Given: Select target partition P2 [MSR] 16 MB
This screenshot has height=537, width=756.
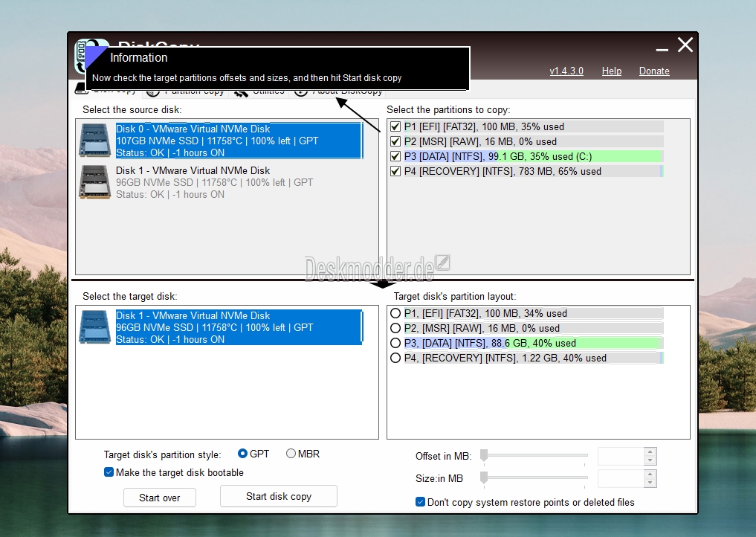Looking at the screenshot, I should point(395,328).
